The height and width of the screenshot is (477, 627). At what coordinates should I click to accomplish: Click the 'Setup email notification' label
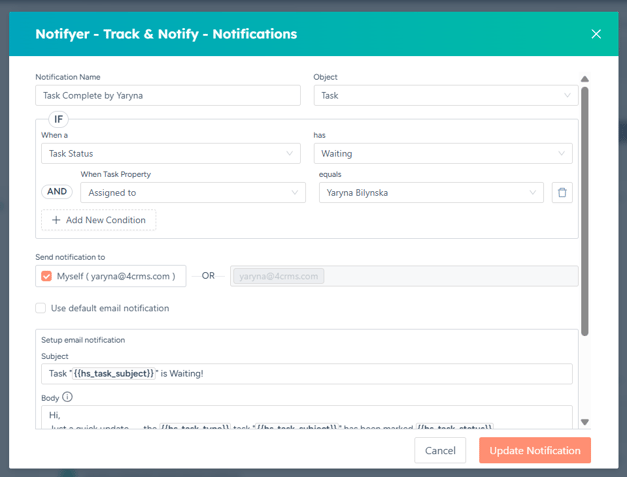83,340
